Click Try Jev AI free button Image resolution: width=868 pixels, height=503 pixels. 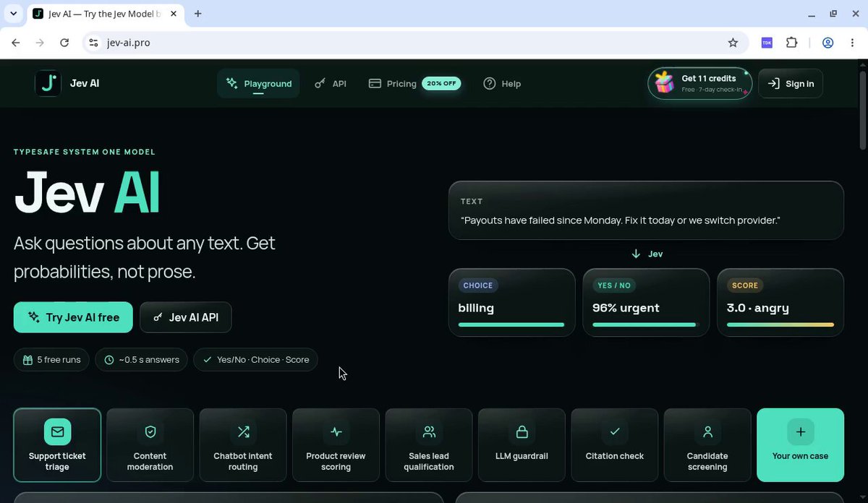pos(73,317)
